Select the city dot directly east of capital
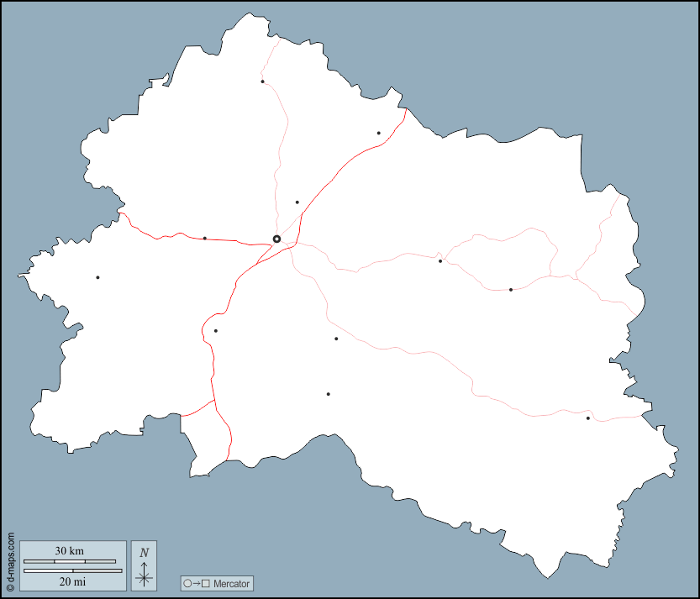The image size is (700, 599). [439, 260]
